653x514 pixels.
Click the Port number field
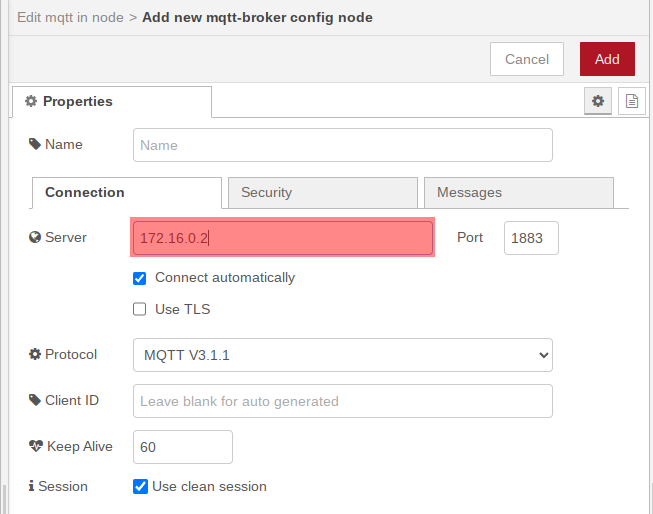tap(530, 238)
